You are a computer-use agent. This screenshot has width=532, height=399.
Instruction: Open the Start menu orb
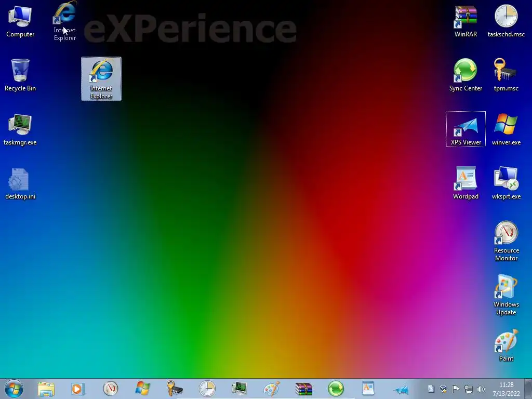[x=14, y=389]
